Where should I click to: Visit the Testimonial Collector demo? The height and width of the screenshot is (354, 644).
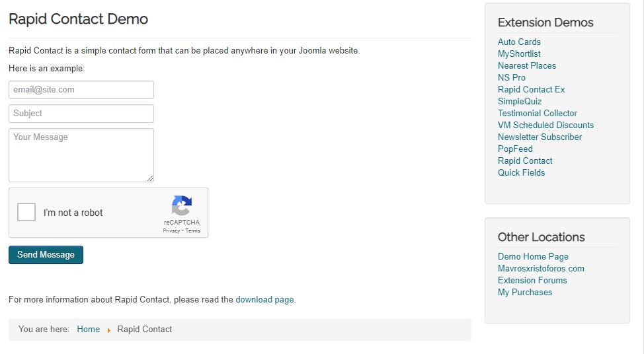point(537,113)
